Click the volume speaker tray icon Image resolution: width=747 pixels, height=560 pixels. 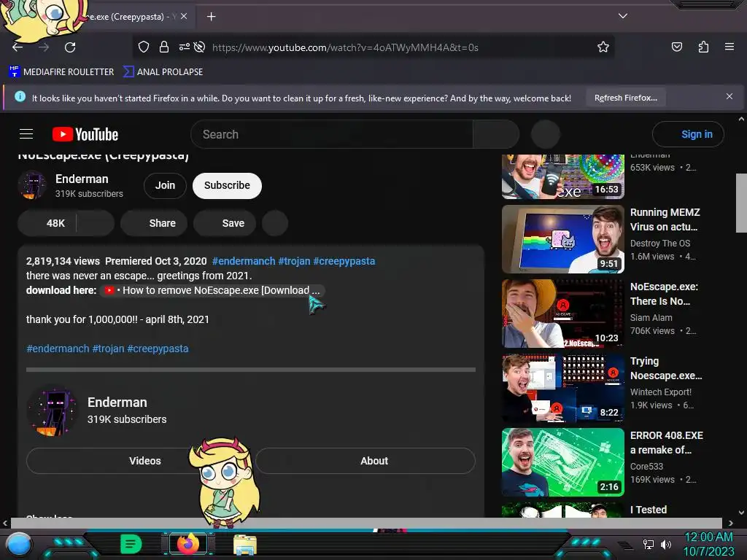[x=666, y=544]
